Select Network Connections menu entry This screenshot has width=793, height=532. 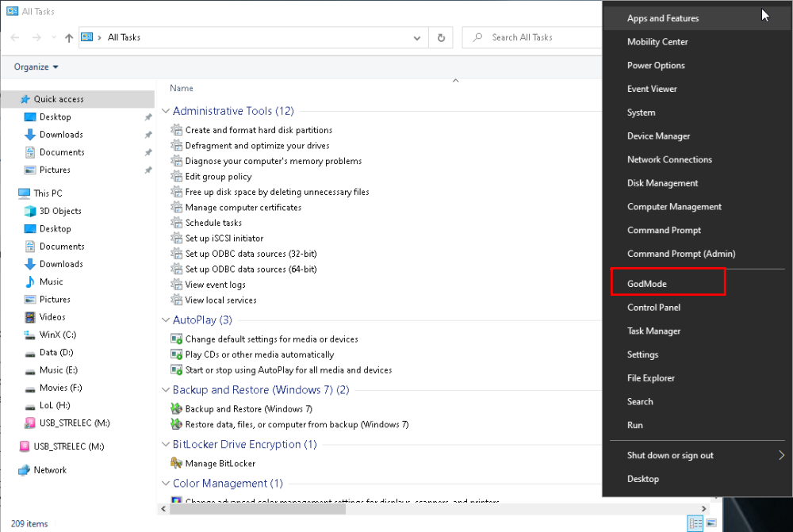point(697,159)
